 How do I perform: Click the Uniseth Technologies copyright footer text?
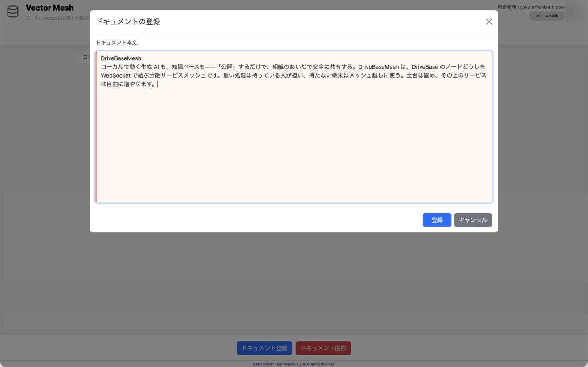point(294,364)
